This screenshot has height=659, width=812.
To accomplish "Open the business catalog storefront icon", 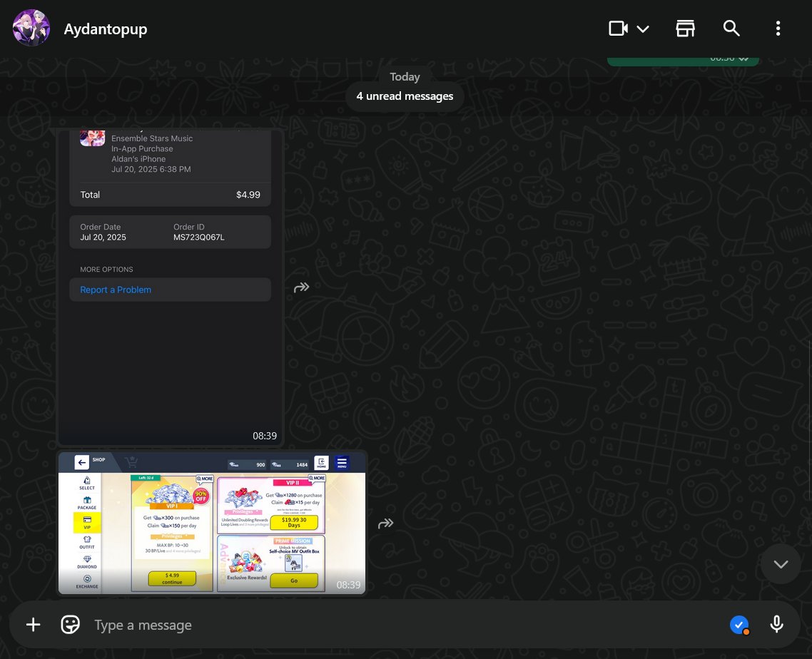I will [685, 29].
